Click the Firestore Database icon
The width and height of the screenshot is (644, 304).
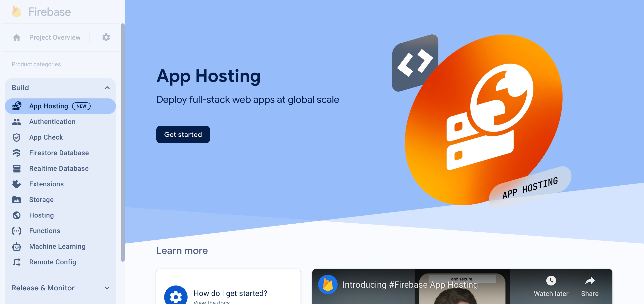coord(16,152)
